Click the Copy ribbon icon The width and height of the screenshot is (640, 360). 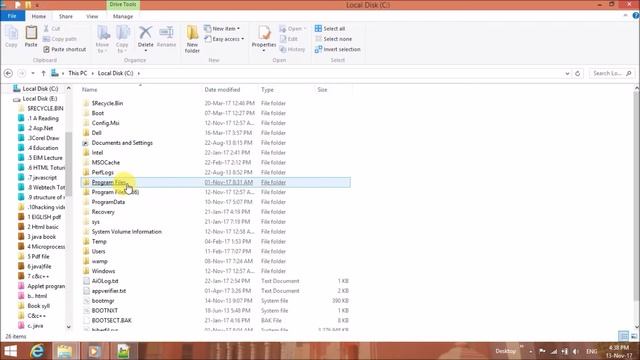pos(11,37)
